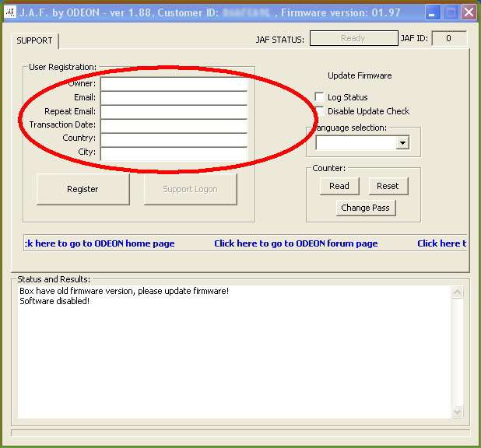Click the status log scroll down arrow
The height and width of the screenshot is (448, 481).
tap(457, 411)
